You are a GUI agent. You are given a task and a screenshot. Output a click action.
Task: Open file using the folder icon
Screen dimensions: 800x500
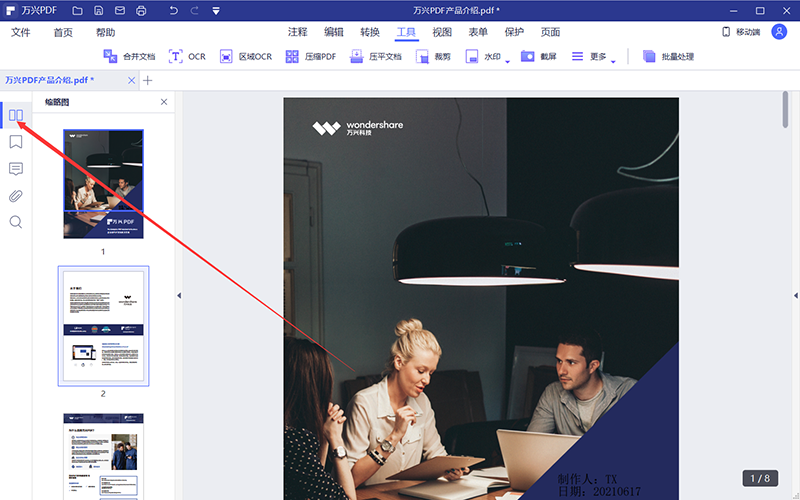coord(77,10)
